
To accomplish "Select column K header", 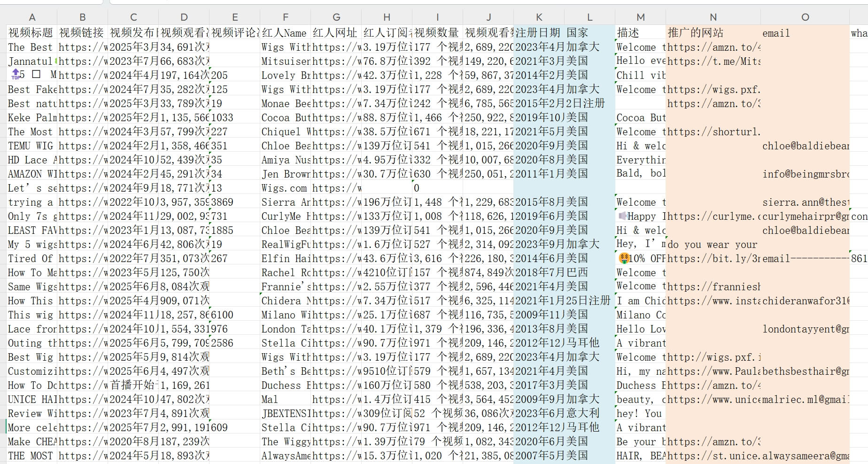I will [539, 17].
